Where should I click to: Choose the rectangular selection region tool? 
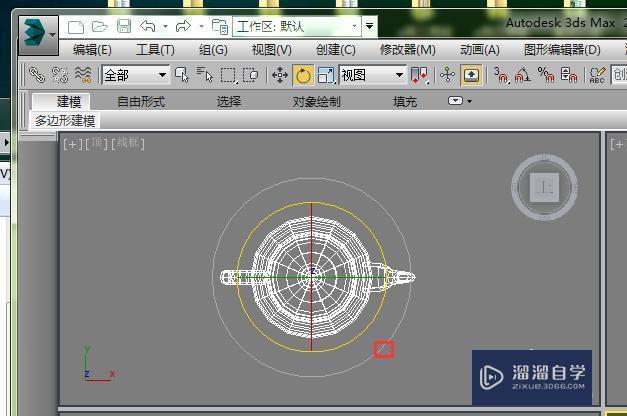[228, 75]
